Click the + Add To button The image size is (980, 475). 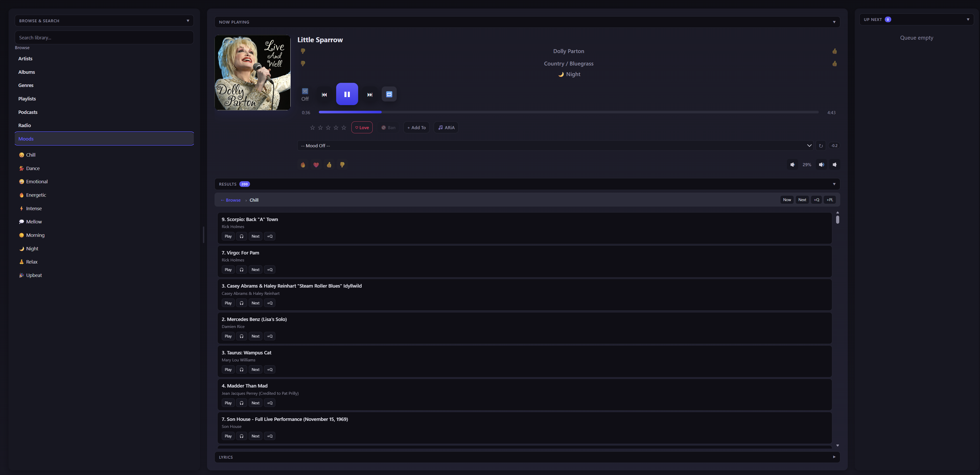pos(416,128)
